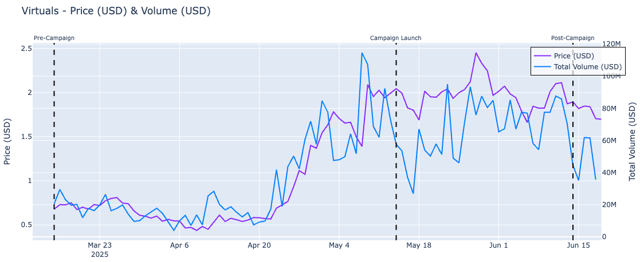Viewport: 644px width, 262px height.
Task: Click the Apr 20 x-axis tick label
Action: point(259,245)
